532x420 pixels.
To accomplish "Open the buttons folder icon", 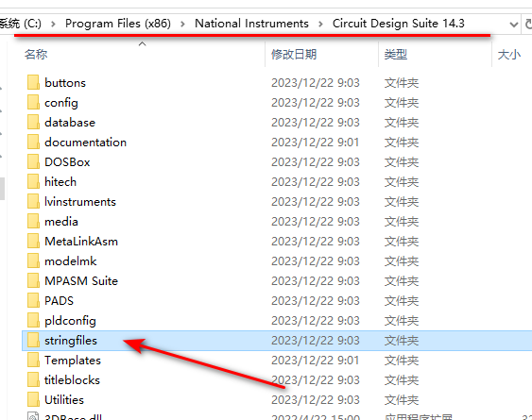I will [33, 82].
